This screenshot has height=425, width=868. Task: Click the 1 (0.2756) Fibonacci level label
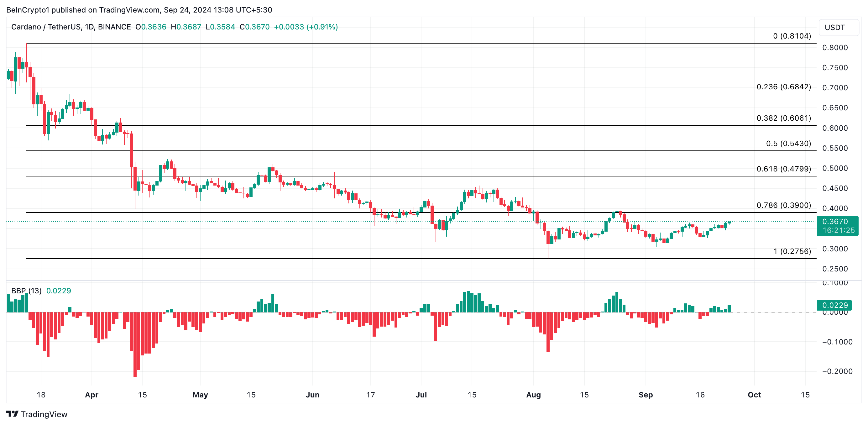point(792,251)
